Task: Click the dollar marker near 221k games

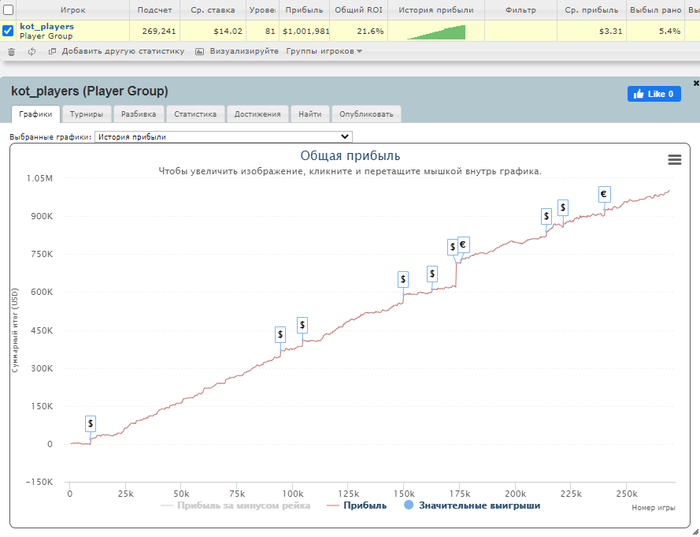Action: click(563, 208)
